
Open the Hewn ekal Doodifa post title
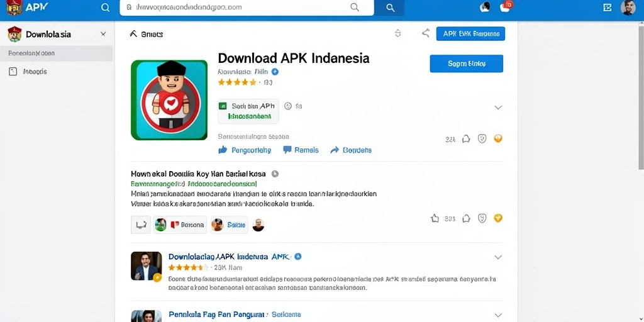click(198, 174)
